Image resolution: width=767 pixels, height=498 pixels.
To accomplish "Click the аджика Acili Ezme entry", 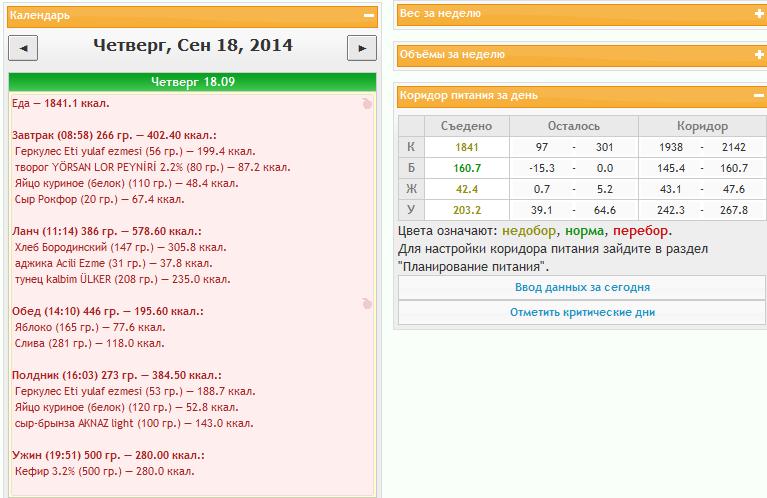I will tap(113, 263).
